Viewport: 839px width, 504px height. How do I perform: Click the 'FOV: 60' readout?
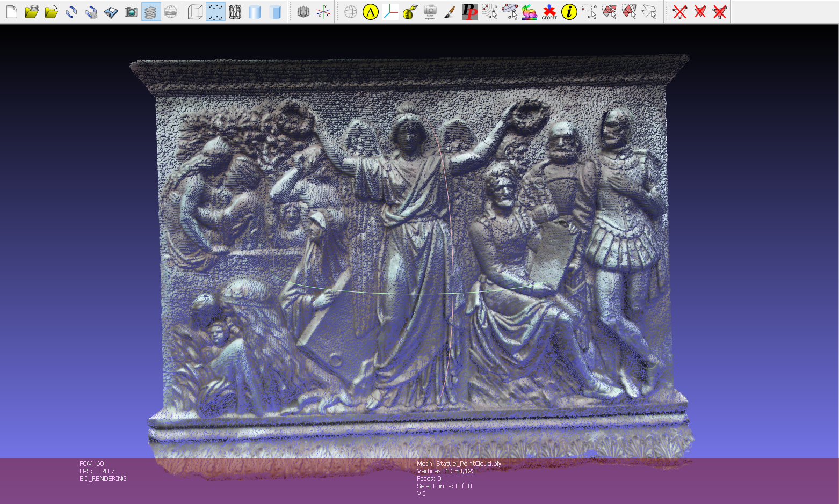(x=92, y=464)
